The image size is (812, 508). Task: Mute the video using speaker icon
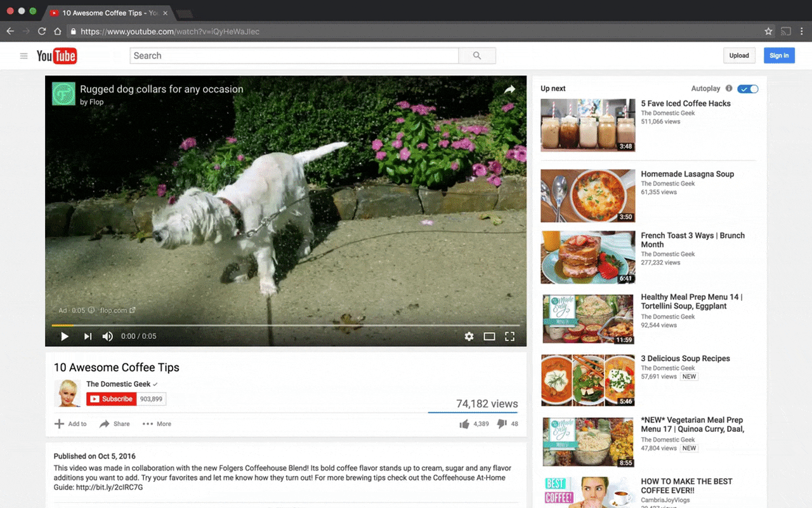point(108,337)
